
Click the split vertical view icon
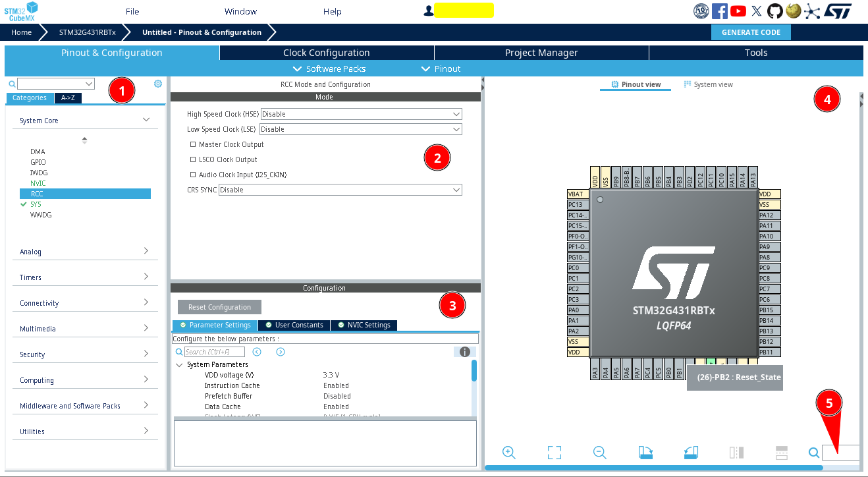click(736, 453)
